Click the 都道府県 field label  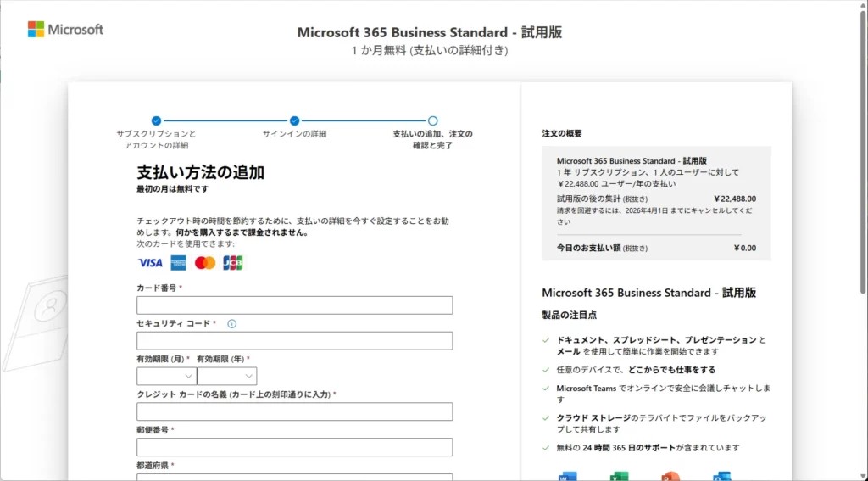153,466
